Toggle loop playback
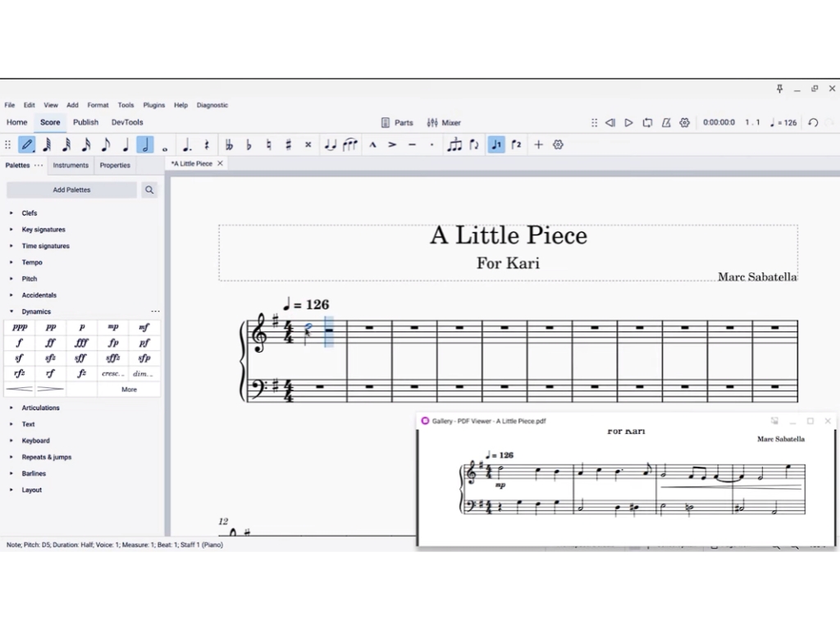This screenshot has height=630, width=840. pyautogui.click(x=648, y=123)
